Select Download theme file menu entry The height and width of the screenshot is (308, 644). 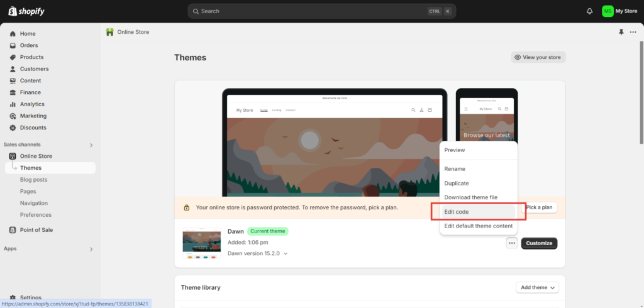click(x=470, y=197)
